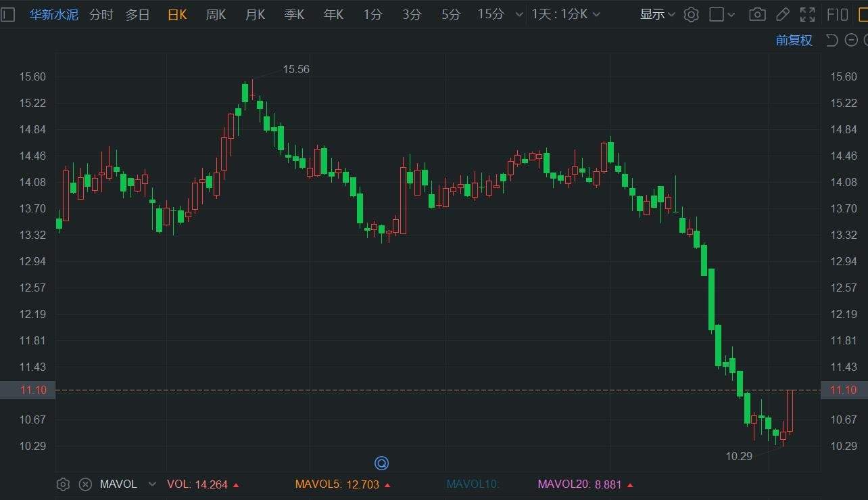The width and height of the screenshot is (868, 500).
Task: Take a chart screenshot with camera icon
Action: coord(758,14)
